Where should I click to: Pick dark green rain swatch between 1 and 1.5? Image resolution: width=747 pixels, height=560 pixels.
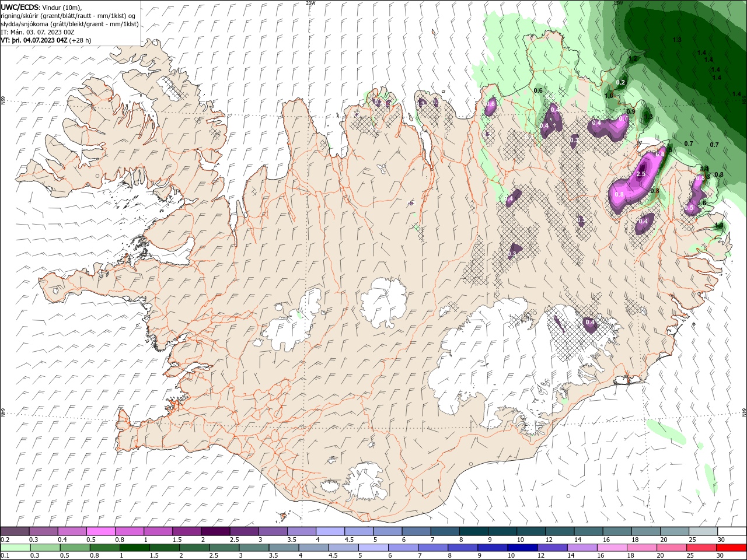pos(135,548)
